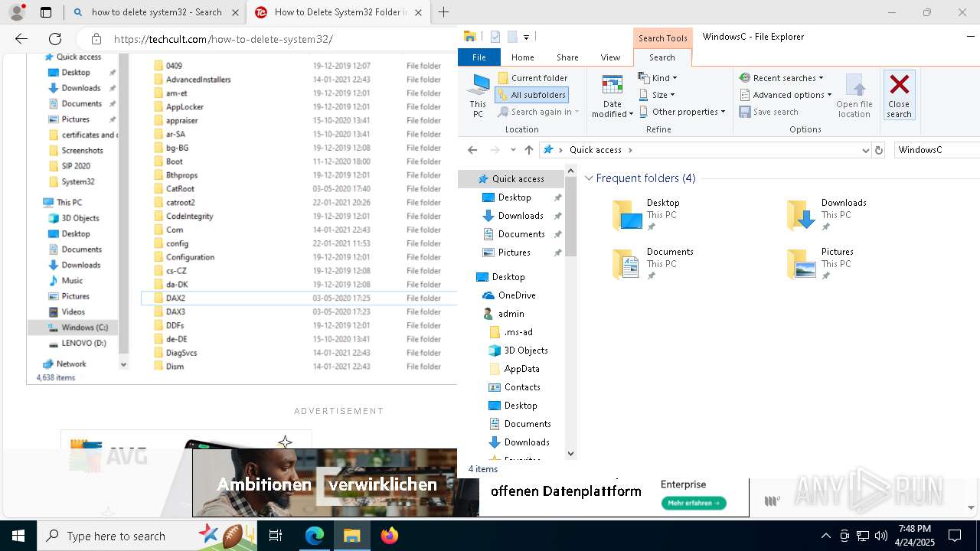
Task: View site info lock icon
Action: click(x=96, y=39)
